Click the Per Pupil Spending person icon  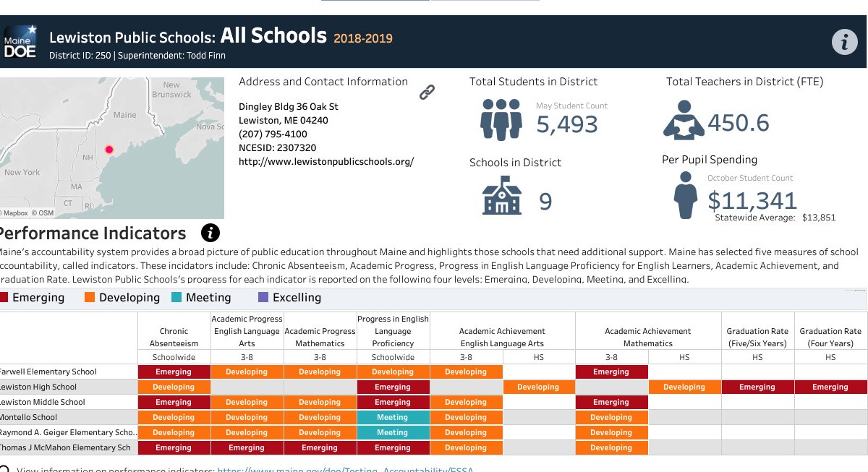pyautogui.click(x=685, y=195)
